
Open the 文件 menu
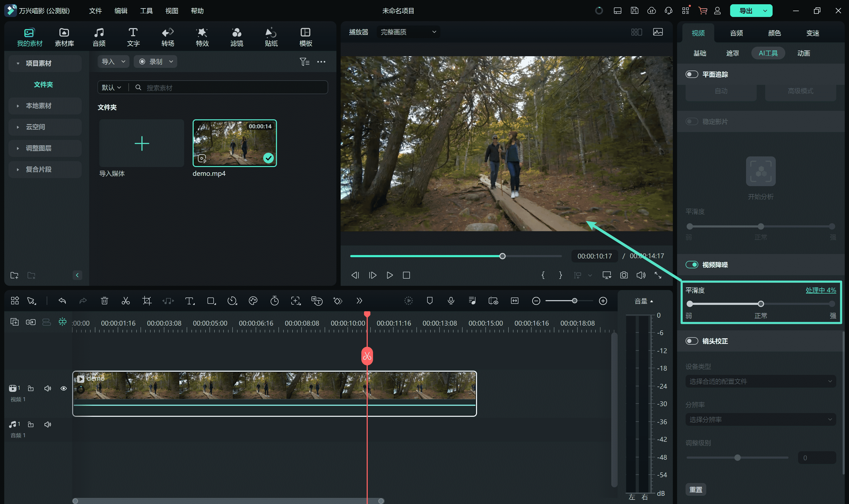[96, 11]
